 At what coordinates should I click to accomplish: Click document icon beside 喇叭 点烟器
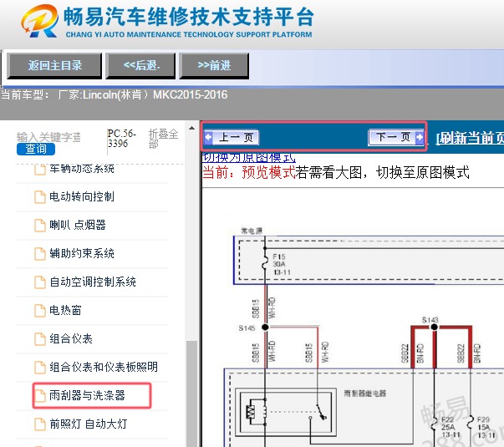pos(40,225)
